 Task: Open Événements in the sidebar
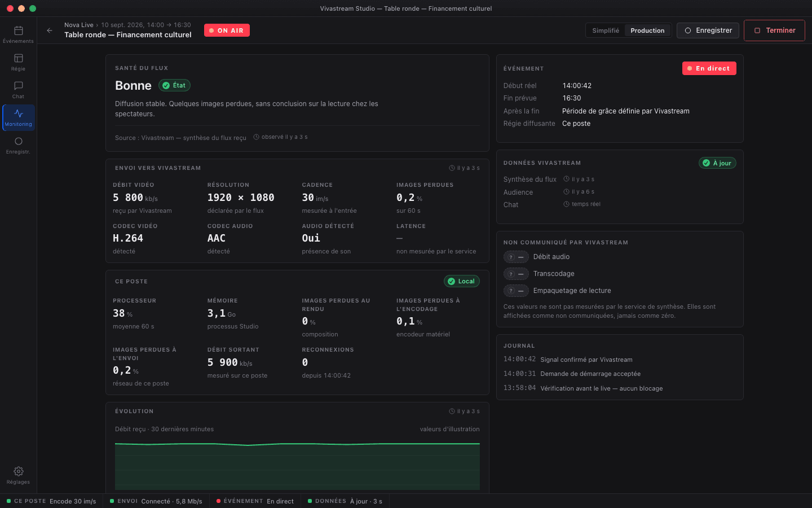[x=18, y=34]
